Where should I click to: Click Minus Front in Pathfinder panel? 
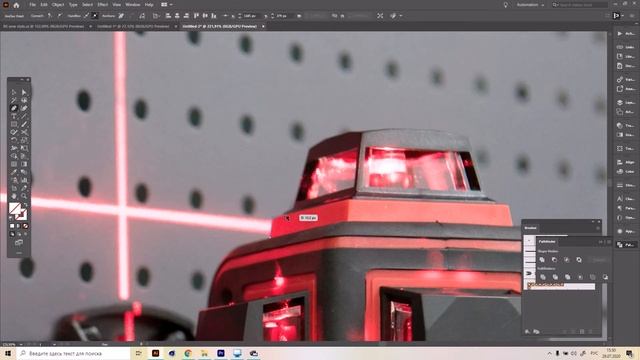554,260
